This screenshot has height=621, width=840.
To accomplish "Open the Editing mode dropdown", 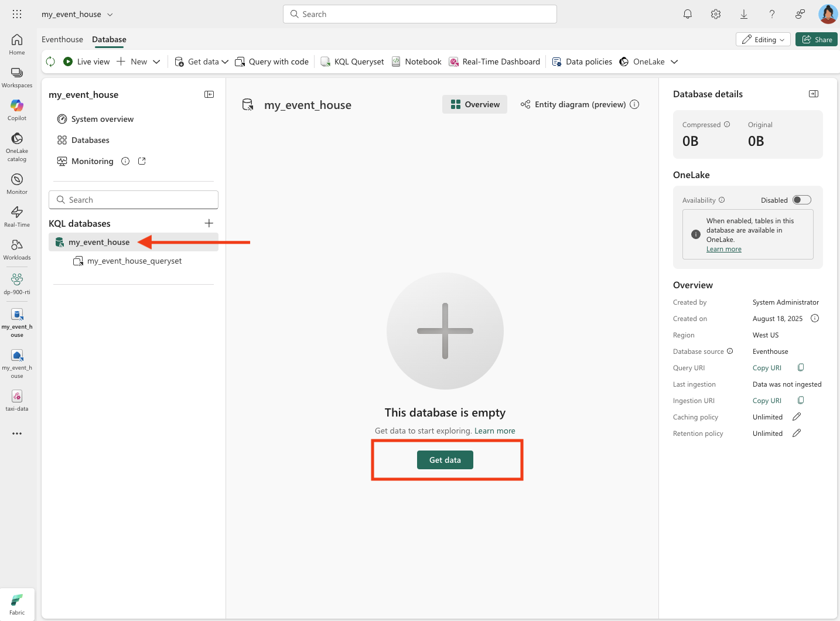I will [x=763, y=39].
